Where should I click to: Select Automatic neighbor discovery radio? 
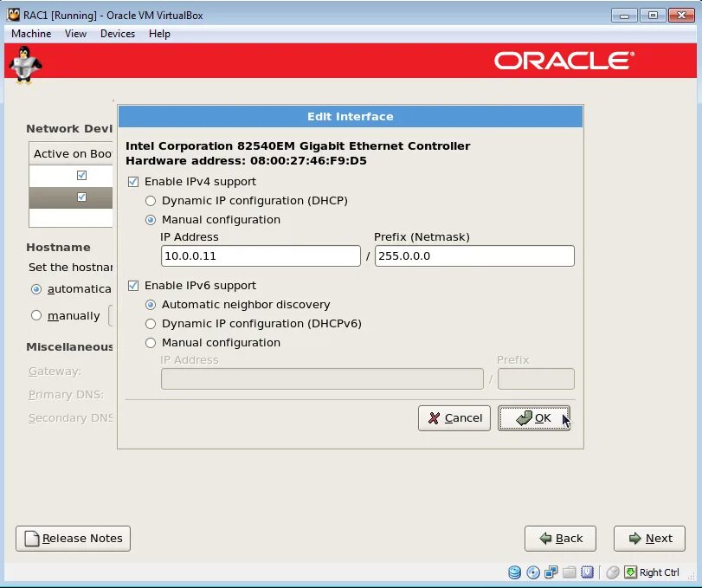151,305
